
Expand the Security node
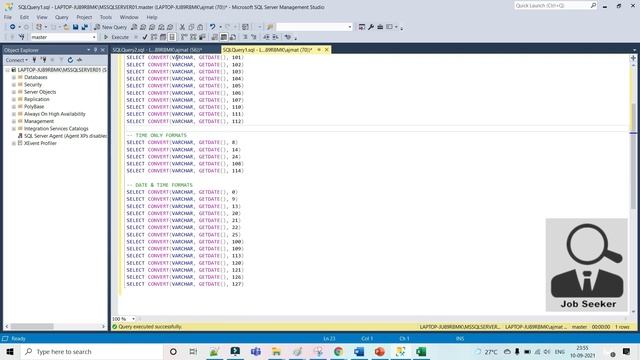point(14,84)
